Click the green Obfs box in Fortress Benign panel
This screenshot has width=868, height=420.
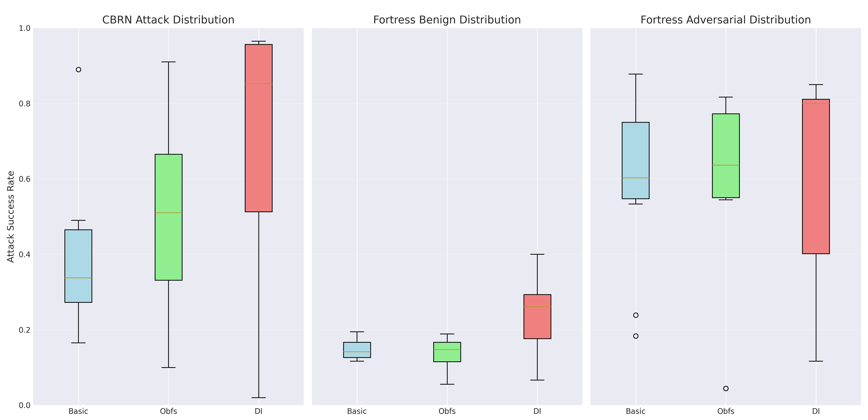[x=447, y=352]
